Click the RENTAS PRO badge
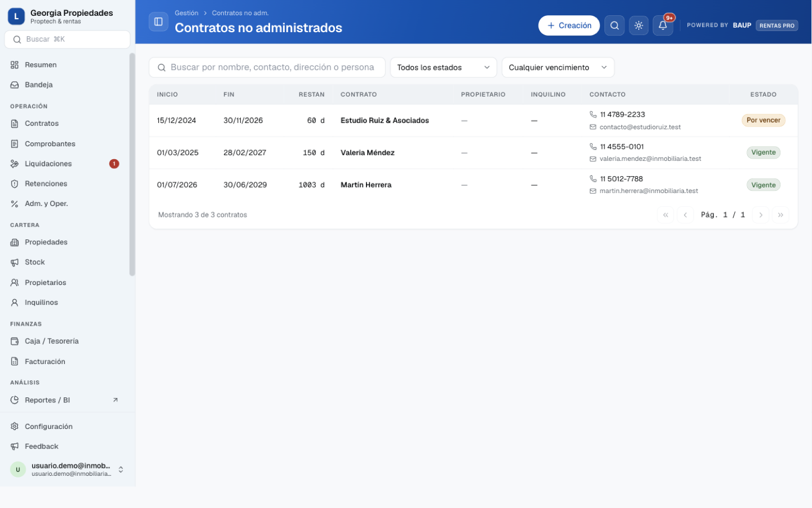The width and height of the screenshot is (812, 508). tap(776, 25)
